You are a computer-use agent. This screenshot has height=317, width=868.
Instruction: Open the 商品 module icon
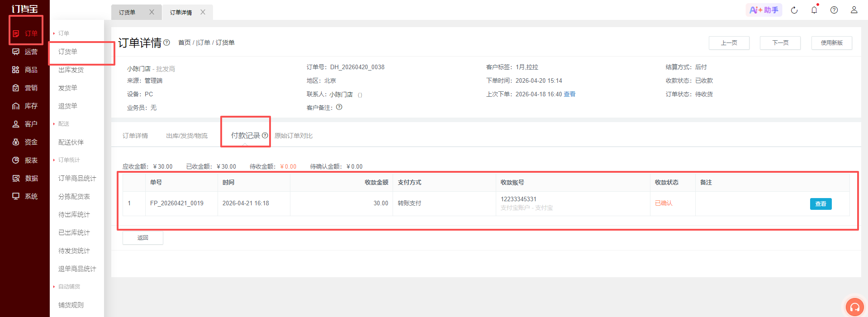(16, 70)
